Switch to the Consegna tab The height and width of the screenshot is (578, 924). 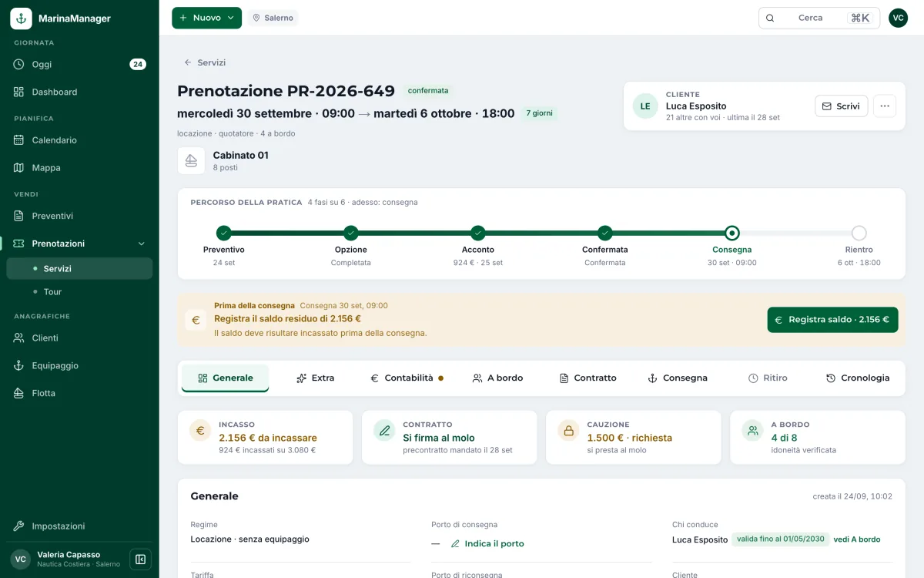pyautogui.click(x=677, y=378)
